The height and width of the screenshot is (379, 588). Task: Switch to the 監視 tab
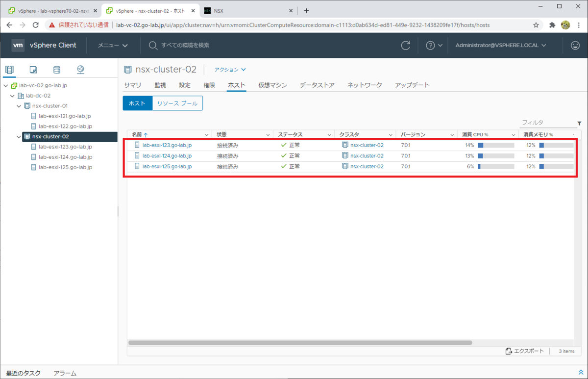[x=160, y=85]
